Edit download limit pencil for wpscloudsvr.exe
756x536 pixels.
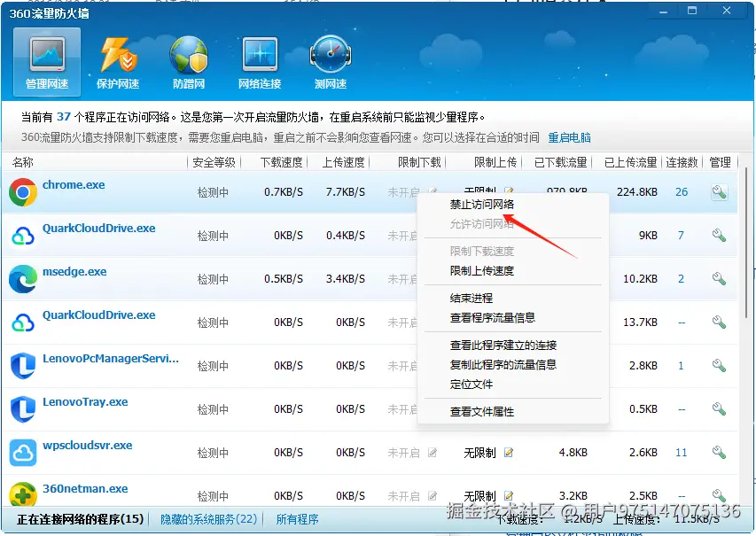(433, 453)
